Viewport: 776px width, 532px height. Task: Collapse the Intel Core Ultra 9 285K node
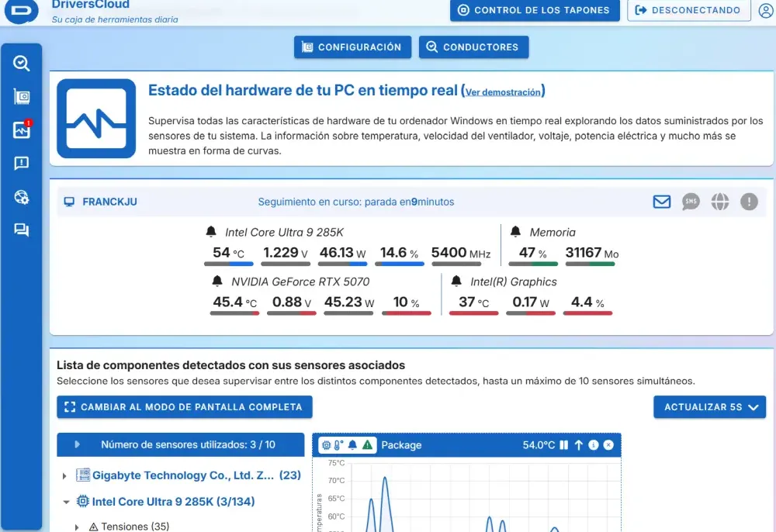pyautogui.click(x=66, y=502)
